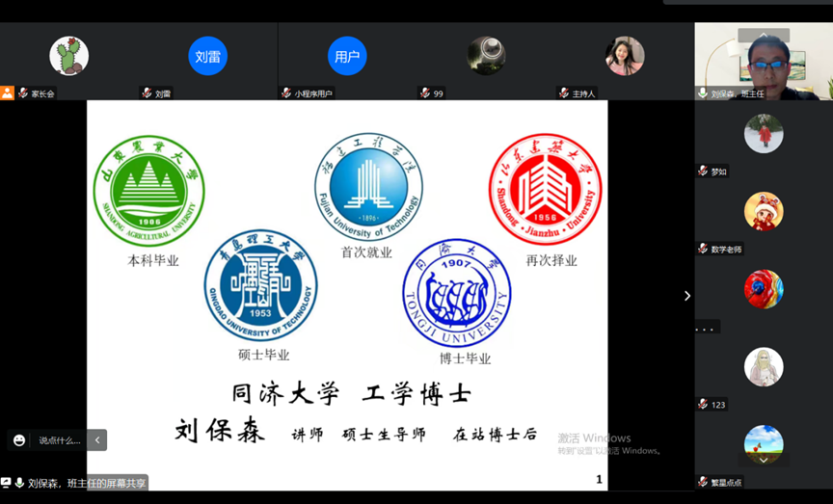Select the 繁星点点 name label

tap(726, 483)
